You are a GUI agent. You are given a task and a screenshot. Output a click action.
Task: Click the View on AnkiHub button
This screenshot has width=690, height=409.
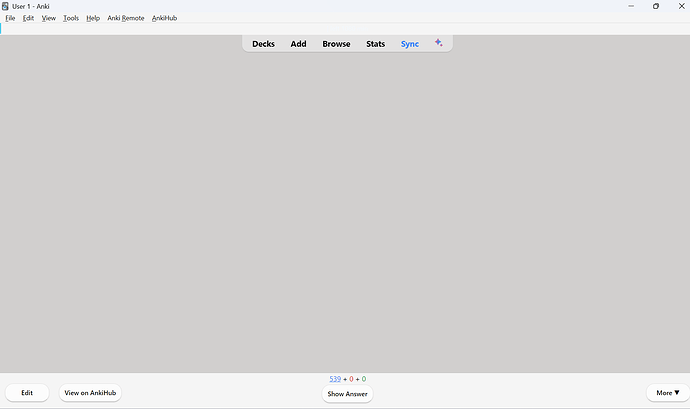coord(90,393)
